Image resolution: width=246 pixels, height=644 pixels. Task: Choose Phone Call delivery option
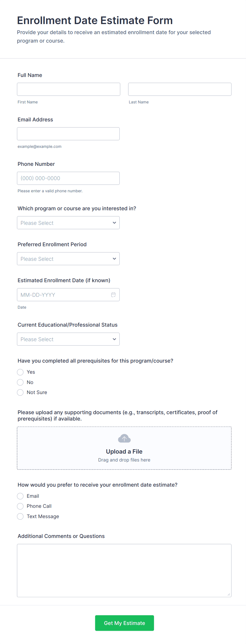coord(20,506)
